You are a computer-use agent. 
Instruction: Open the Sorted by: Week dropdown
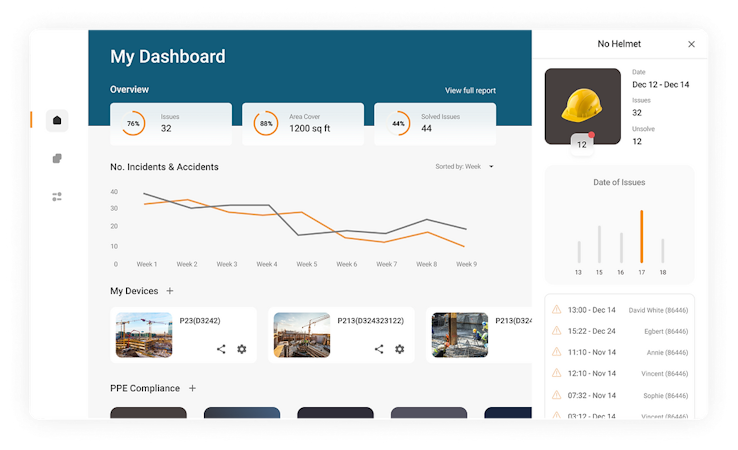tap(465, 167)
